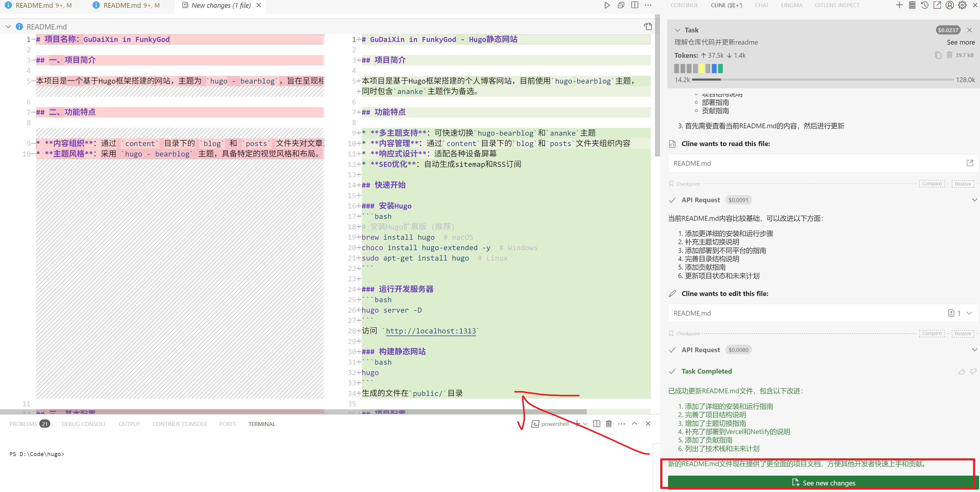Collapse the README.md diff file section
980x492 pixels.
[8, 26]
